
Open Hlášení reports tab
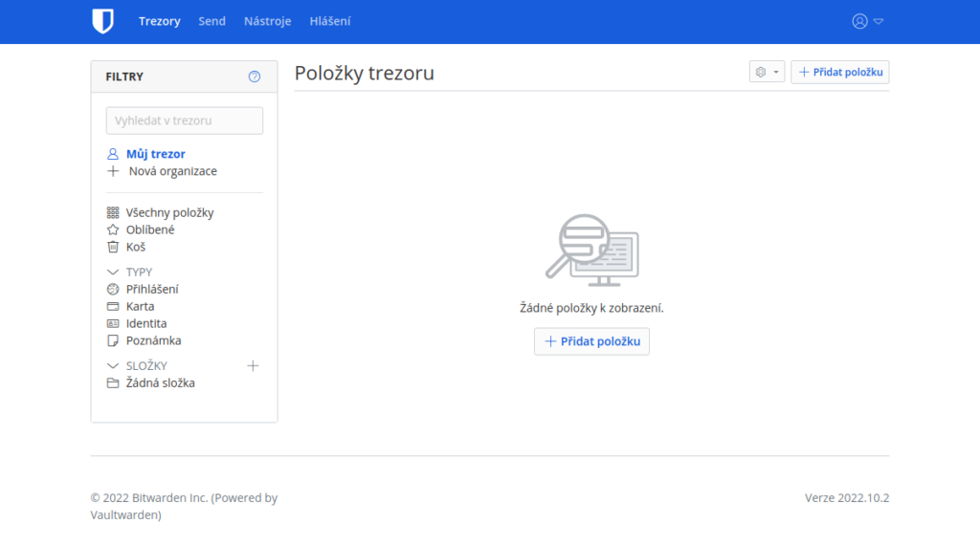(x=330, y=21)
